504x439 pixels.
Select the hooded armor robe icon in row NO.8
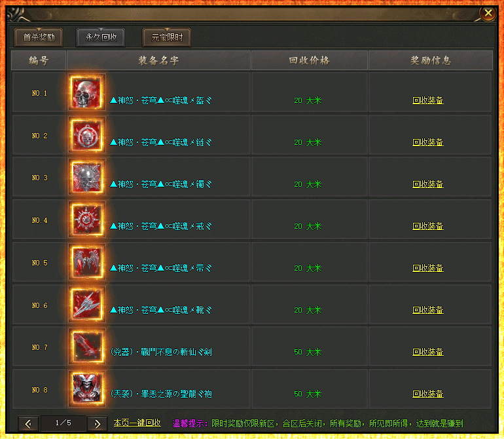(x=87, y=389)
